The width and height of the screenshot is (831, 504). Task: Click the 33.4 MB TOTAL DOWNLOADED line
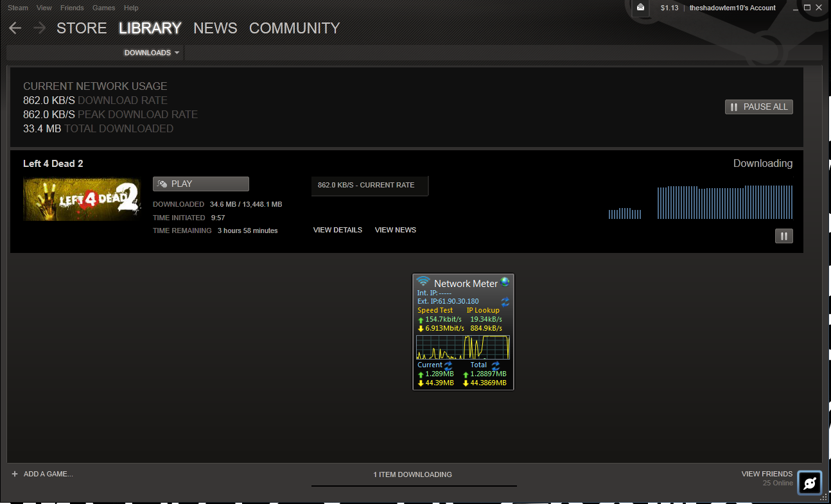(x=98, y=128)
